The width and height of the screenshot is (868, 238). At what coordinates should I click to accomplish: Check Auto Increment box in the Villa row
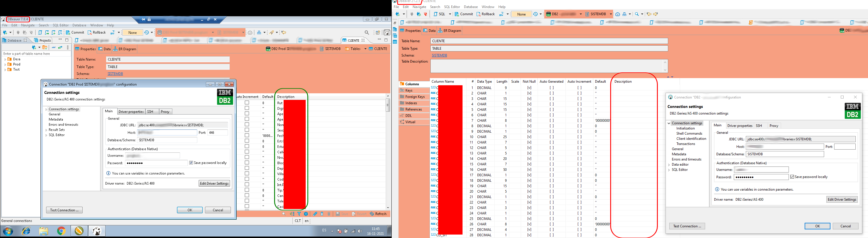[x=247, y=173]
